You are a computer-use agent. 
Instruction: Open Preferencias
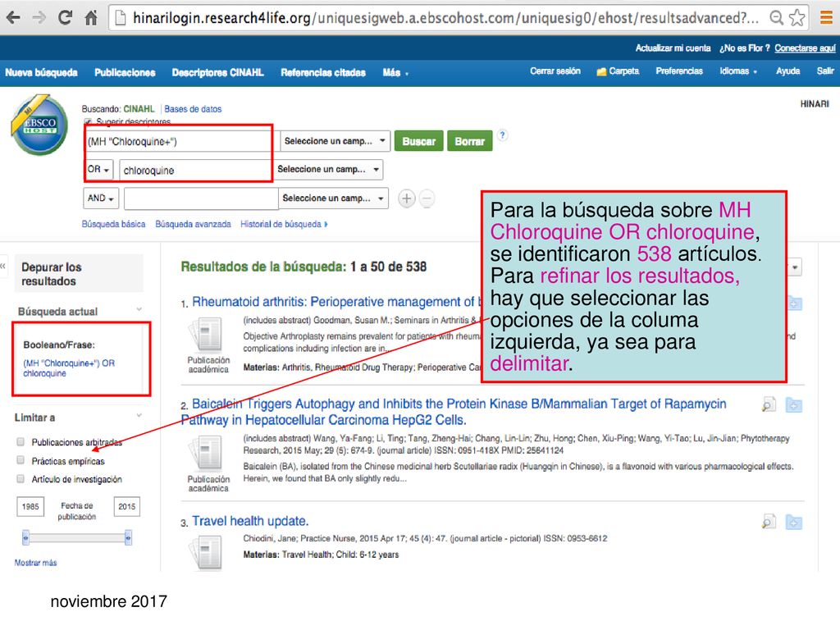coord(679,71)
